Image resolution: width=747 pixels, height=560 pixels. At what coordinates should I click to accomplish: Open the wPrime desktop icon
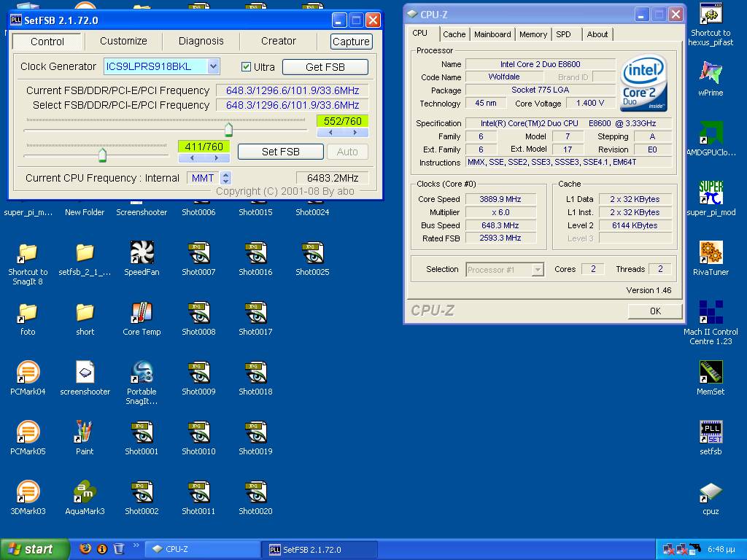711,74
